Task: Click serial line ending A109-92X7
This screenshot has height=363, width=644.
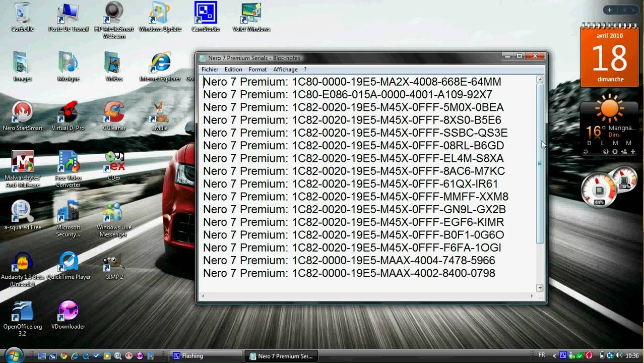Action: tap(347, 94)
